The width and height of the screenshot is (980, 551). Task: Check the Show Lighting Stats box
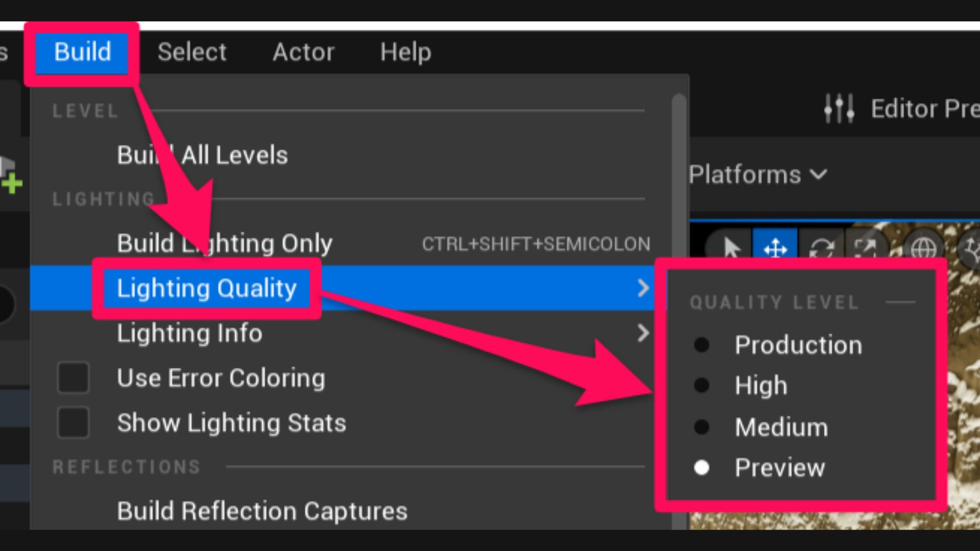click(73, 423)
